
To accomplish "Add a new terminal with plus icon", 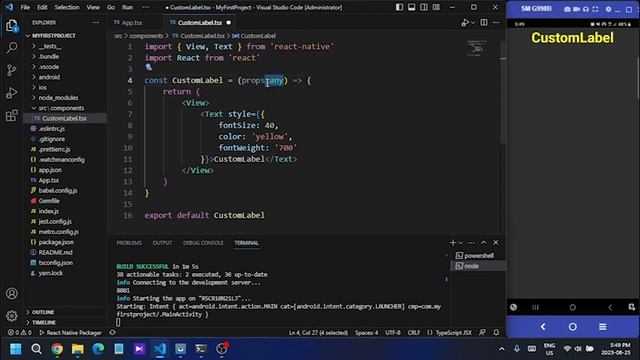I will 453,242.
